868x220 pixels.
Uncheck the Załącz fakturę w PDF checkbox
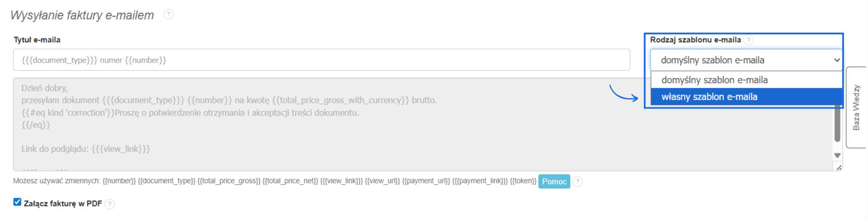[x=17, y=202]
